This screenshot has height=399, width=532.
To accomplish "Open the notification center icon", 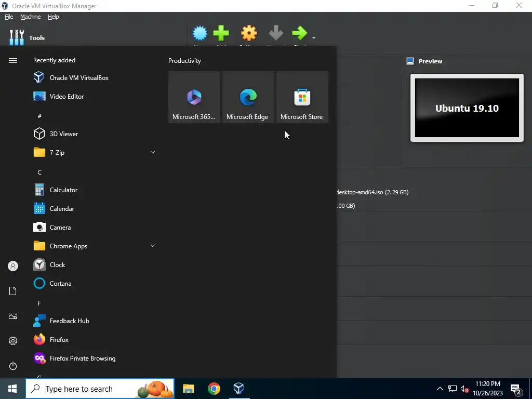I will point(516,390).
